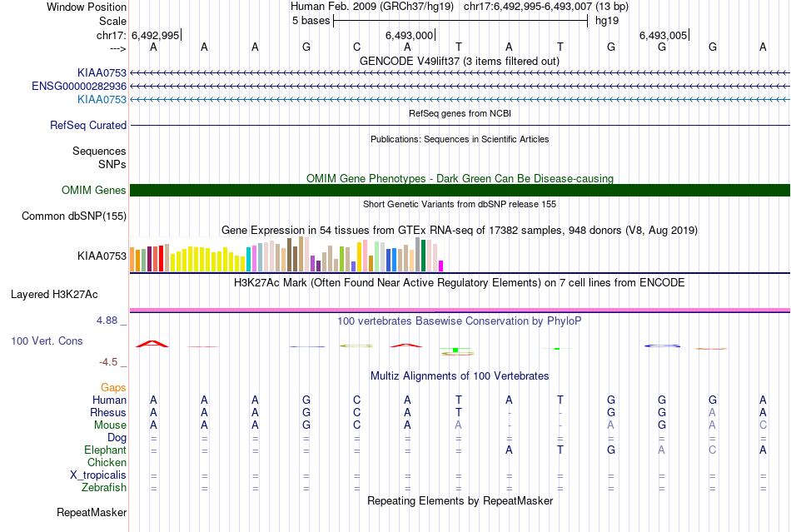Click the Scale track label
The image size is (791, 532).
pos(112,21)
